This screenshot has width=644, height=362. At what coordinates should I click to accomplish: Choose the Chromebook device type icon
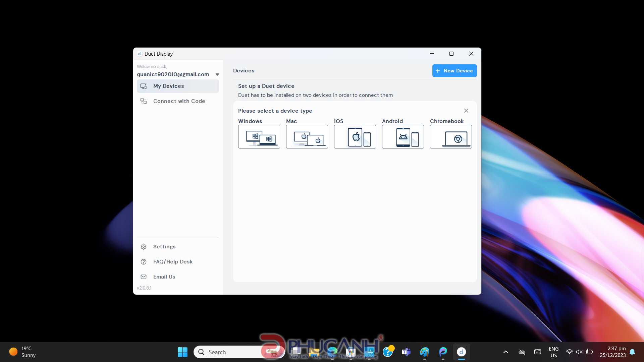(451, 136)
